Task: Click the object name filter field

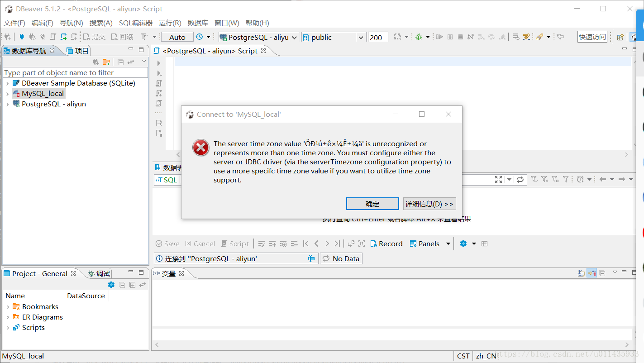Action: pyautogui.click(x=75, y=72)
